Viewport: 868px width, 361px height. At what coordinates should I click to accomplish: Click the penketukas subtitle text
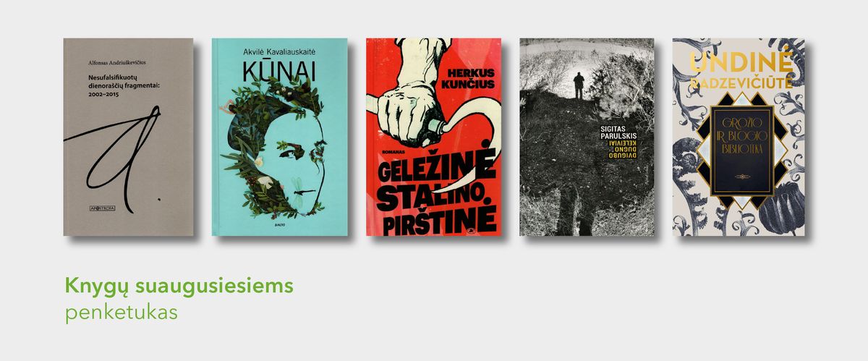click(x=121, y=314)
